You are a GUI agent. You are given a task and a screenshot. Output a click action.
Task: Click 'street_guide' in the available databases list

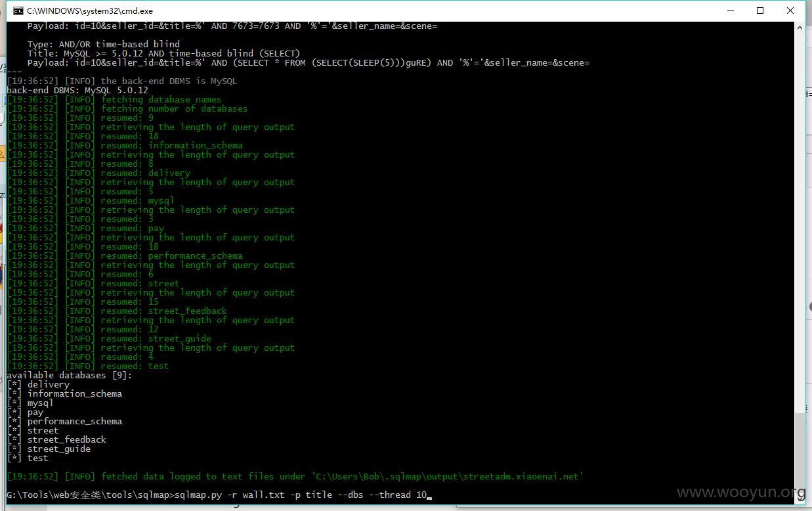(x=59, y=449)
